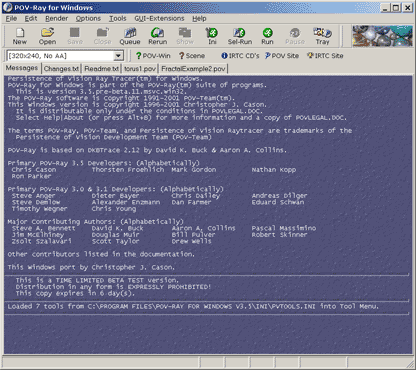Image resolution: width=416 pixels, height=370 pixels.
Task: Open the GUI-Extensions menu
Action: click(159, 19)
